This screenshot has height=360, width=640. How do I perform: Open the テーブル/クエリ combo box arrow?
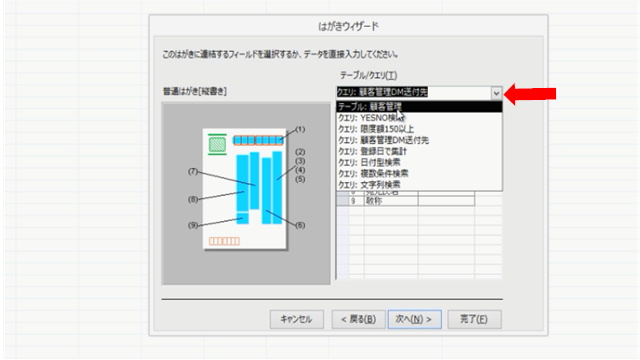[496, 93]
